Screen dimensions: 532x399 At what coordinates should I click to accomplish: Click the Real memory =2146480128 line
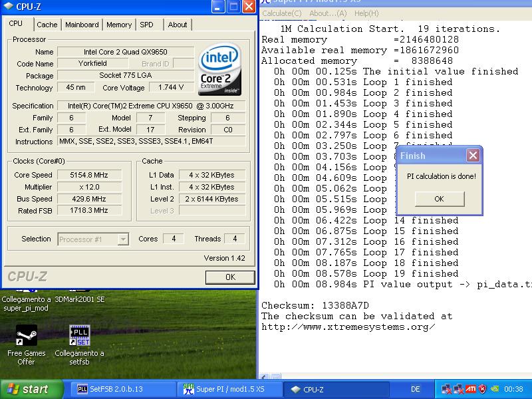(360, 40)
